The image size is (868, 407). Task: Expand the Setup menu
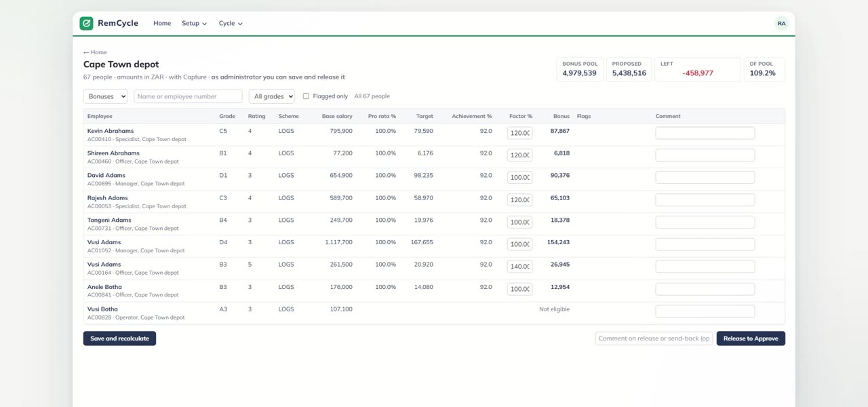coord(194,23)
